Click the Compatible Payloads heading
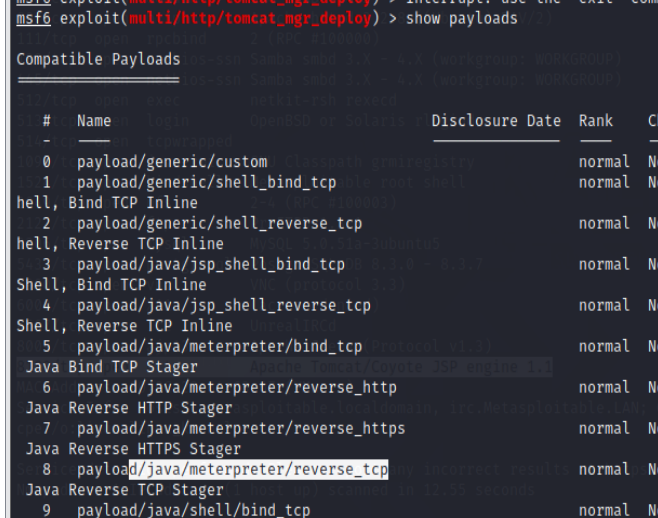 (98, 60)
